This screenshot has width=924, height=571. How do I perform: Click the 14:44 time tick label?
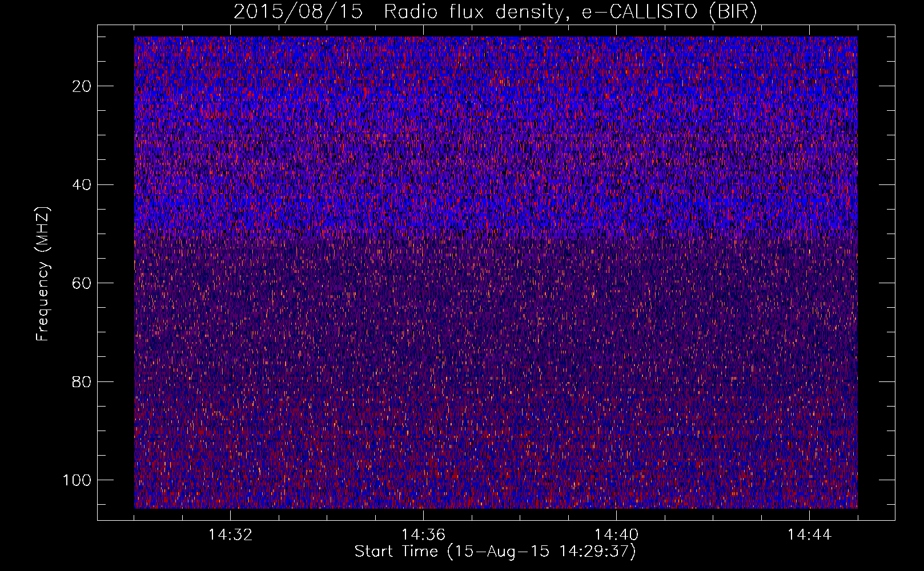(809, 535)
